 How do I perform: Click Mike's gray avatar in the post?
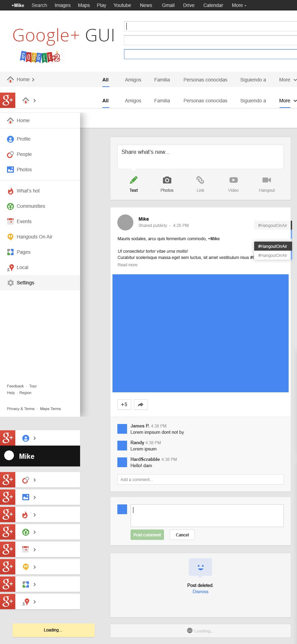[x=125, y=222]
